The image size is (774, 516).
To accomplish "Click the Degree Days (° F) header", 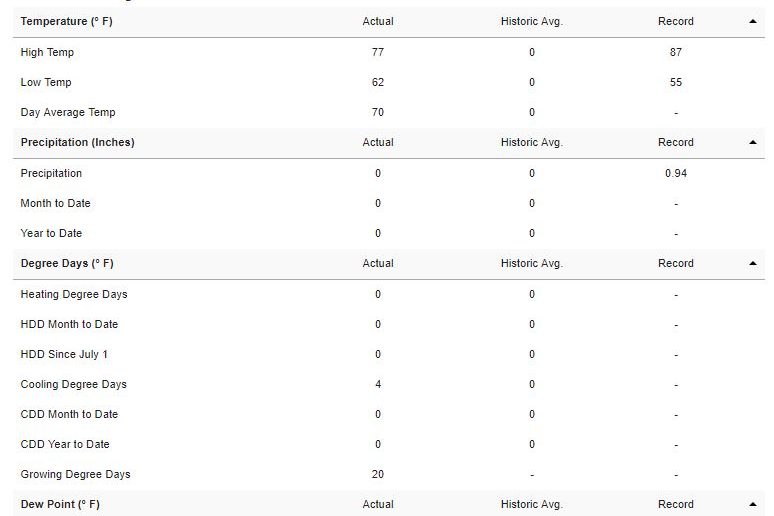I will coord(67,263).
